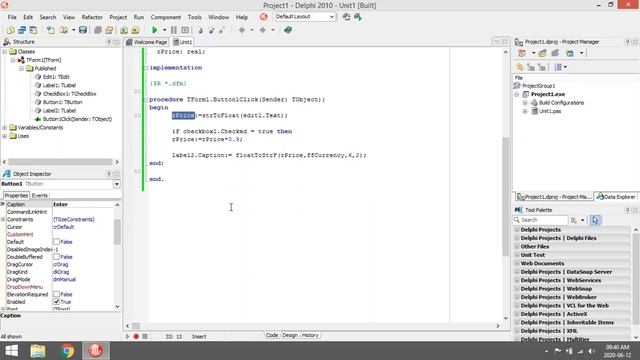The width and height of the screenshot is (640, 360).
Task: Click the Back navigation arrow icon
Action: click(242, 30)
